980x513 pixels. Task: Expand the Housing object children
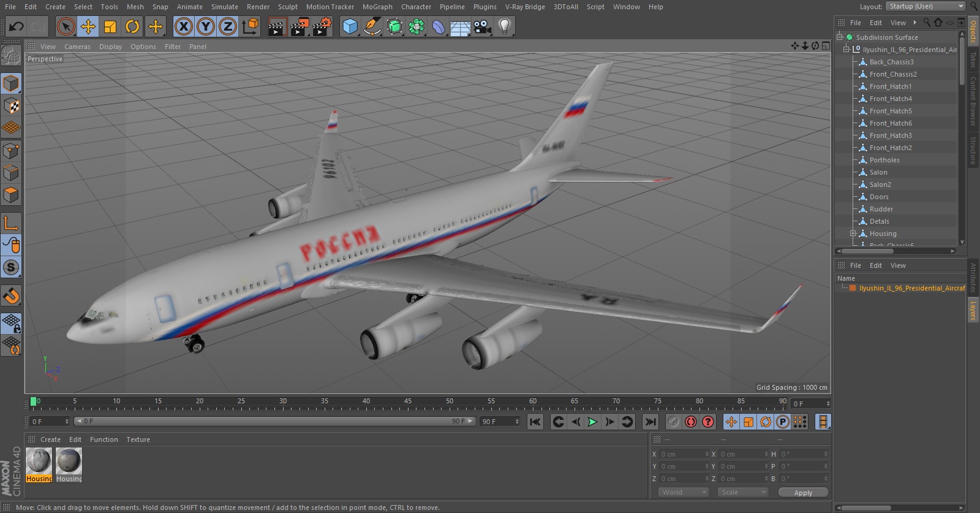(853, 234)
